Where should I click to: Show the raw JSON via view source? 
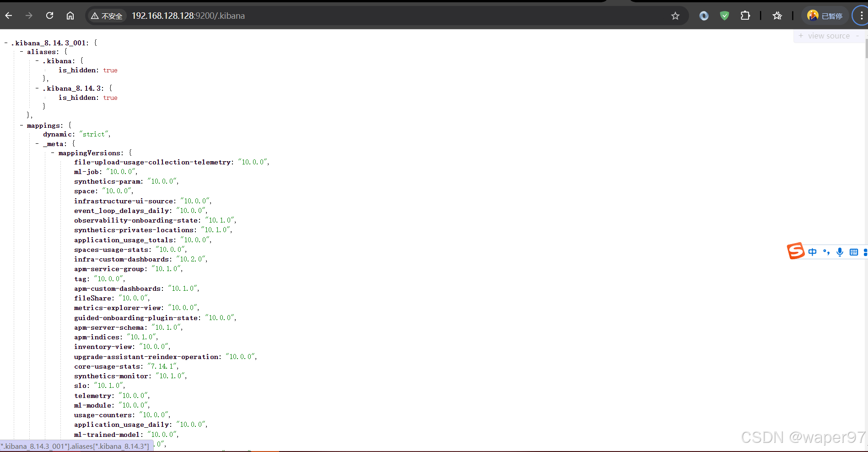click(x=829, y=36)
